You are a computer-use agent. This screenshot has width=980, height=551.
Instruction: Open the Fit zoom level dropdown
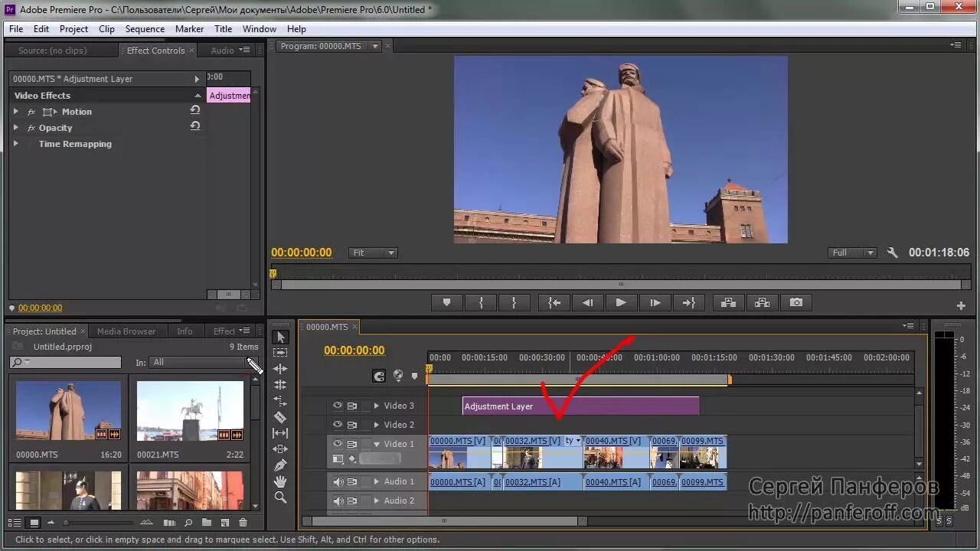(373, 253)
